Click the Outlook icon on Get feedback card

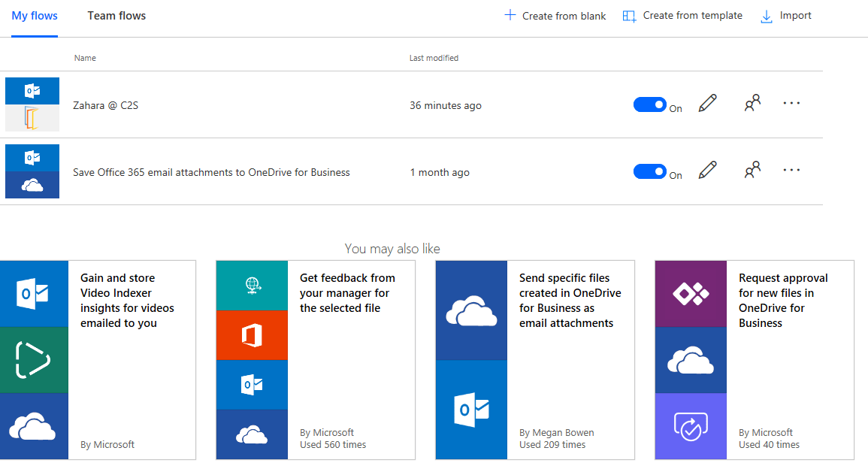[x=252, y=385]
